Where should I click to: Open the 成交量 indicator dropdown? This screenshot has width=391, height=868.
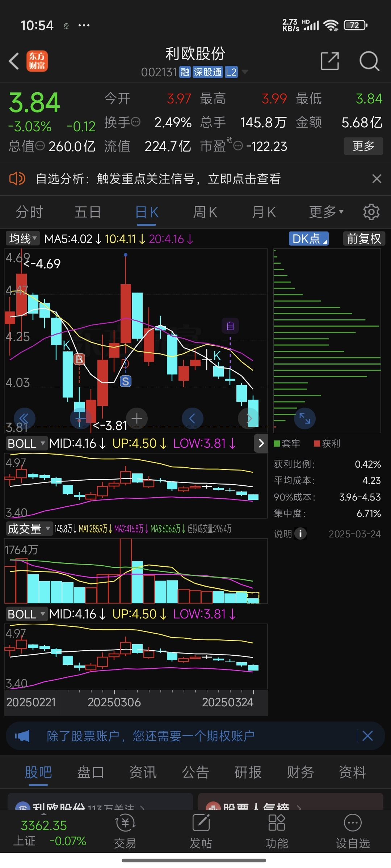click(29, 529)
